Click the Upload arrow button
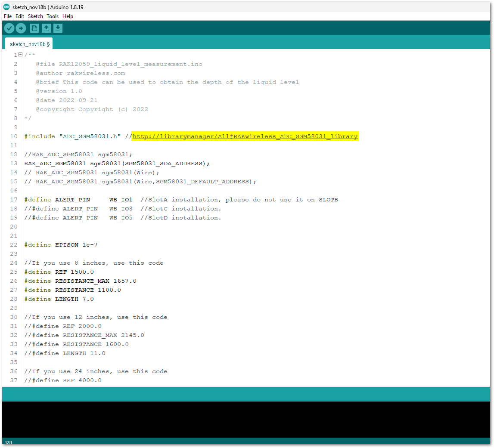Image resolution: width=494 pixels, height=448 pixels. pyautogui.click(x=21, y=28)
